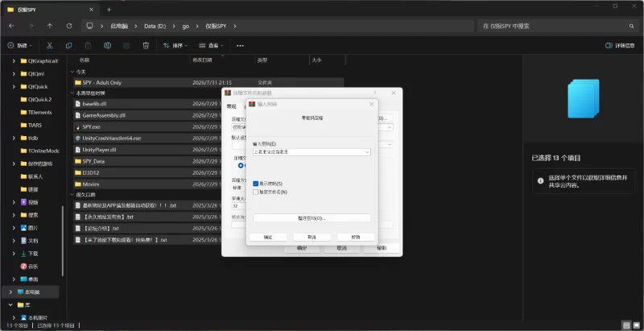
Task: Open the password field dropdown arrow
Action: [x=367, y=152]
